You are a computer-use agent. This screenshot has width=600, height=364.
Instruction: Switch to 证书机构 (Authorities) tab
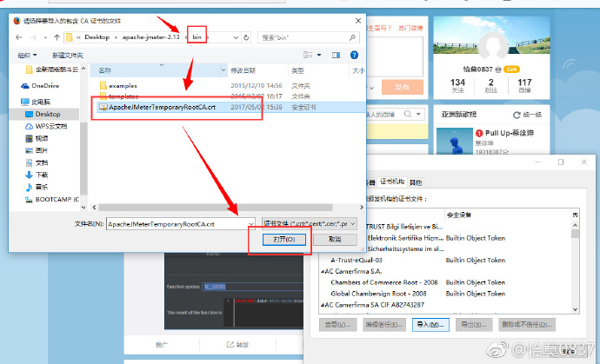pos(392,182)
